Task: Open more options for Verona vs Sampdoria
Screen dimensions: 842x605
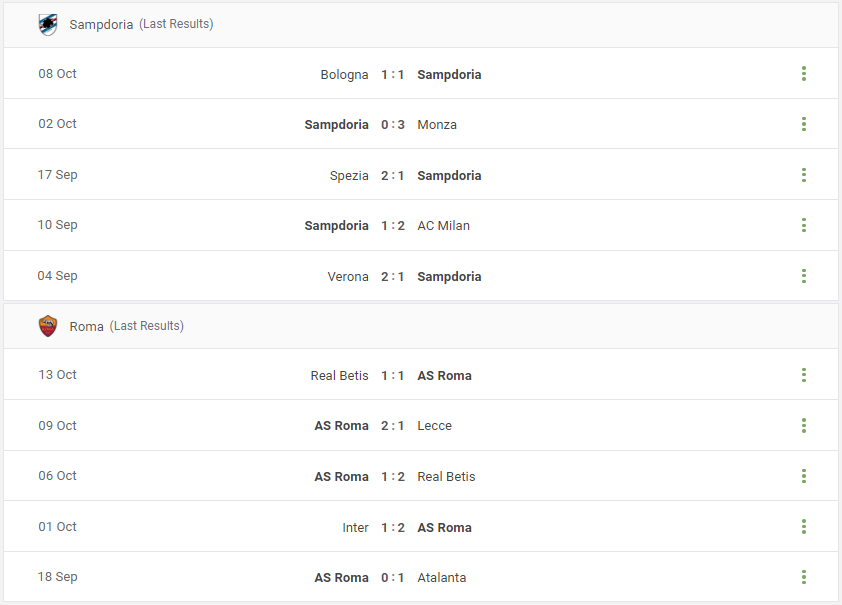Action: tap(803, 276)
